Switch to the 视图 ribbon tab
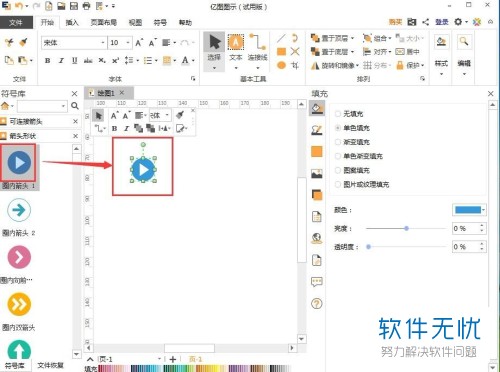 tap(135, 22)
